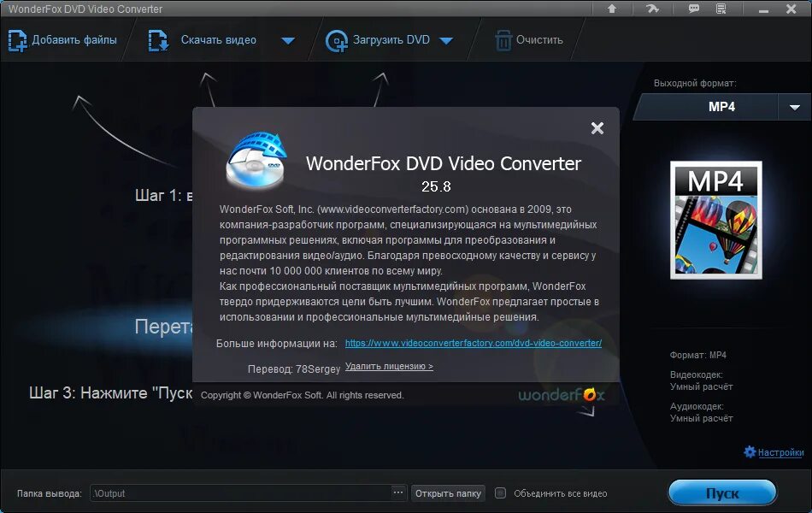This screenshot has height=513, width=812.
Task: Click the Папка вывода label
Action: pos(50,493)
